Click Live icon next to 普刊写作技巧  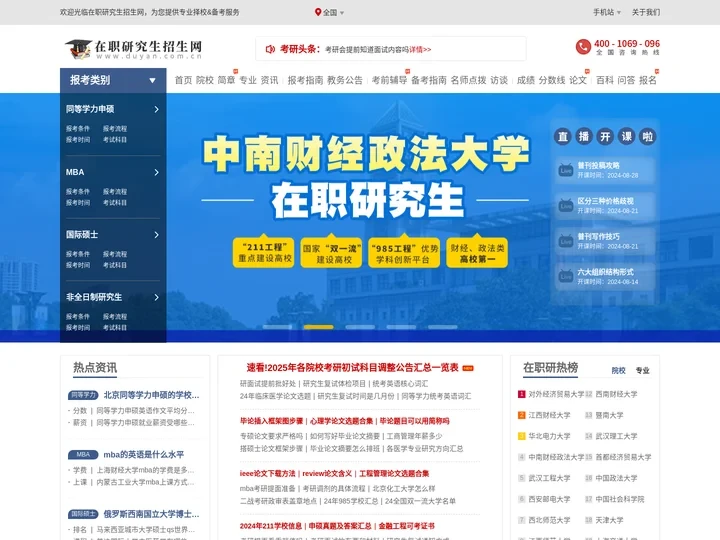566,241
